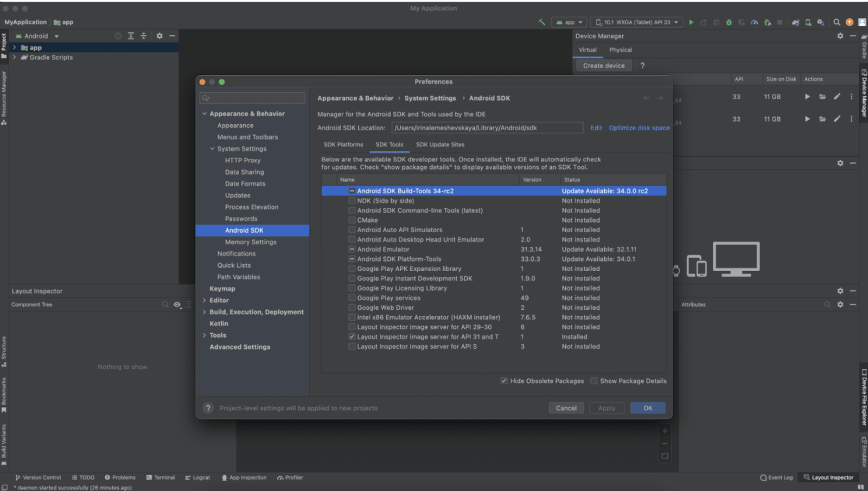Sync project with Gradle files icon
The image size is (868, 491).
[795, 22]
